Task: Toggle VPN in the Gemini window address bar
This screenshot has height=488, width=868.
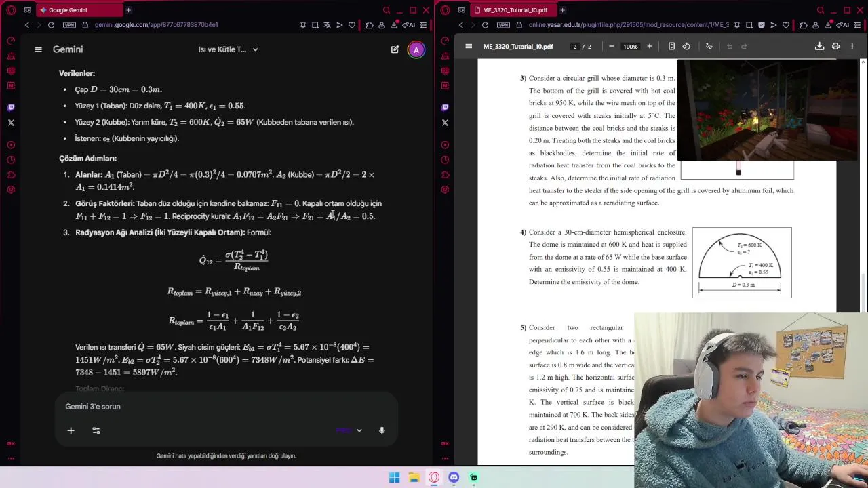Action: coord(69,25)
